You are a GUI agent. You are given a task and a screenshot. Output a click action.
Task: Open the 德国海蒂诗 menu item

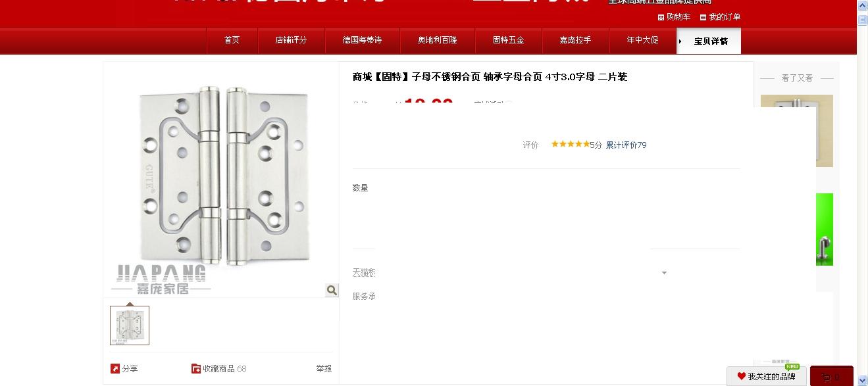[x=362, y=40]
